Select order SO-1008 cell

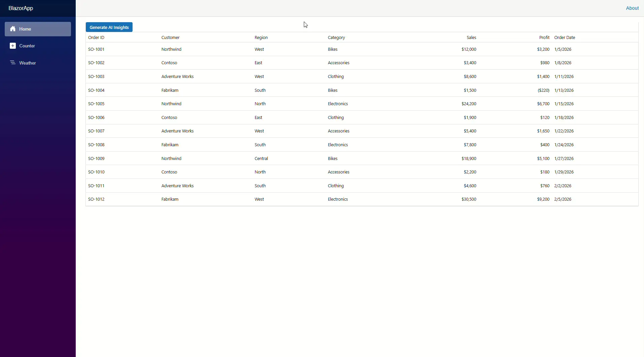tap(96, 145)
